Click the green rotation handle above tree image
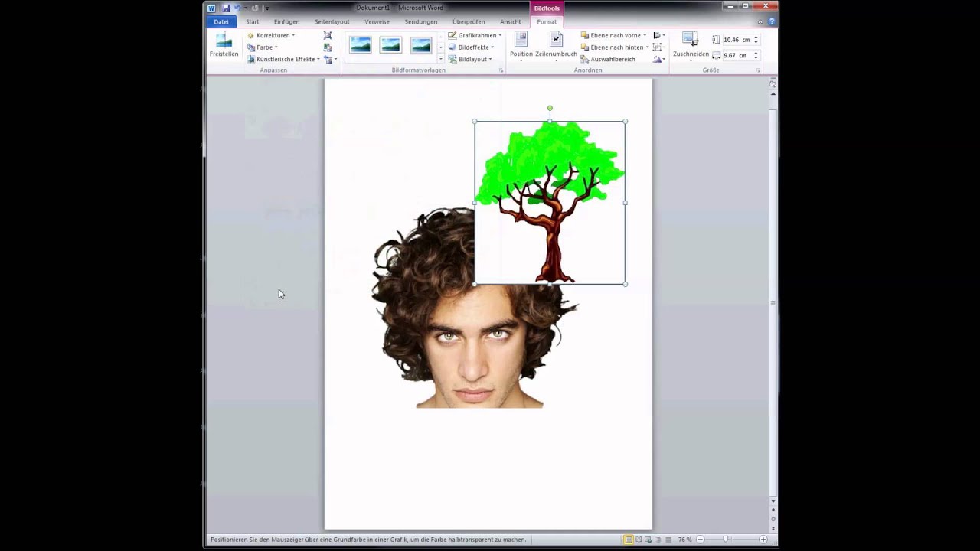 pyautogui.click(x=550, y=109)
